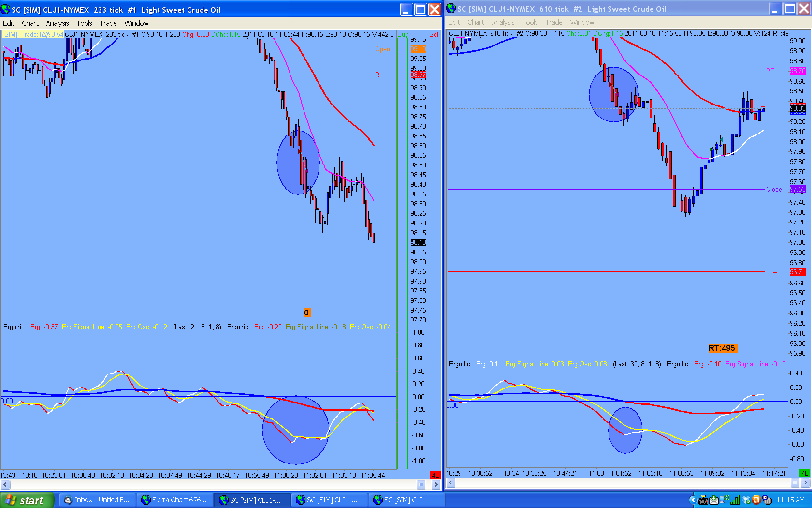This screenshot has height=508, width=812.
Task: Click the red Low line label
Action: pyautogui.click(x=771, y=272)
